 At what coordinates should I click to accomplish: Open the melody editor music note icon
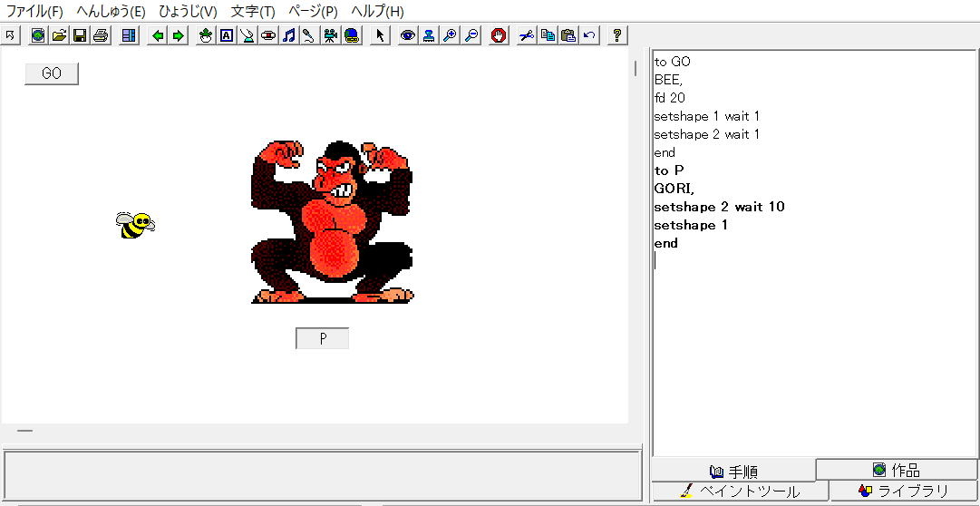pyautogui.click(x=289, y=35)
